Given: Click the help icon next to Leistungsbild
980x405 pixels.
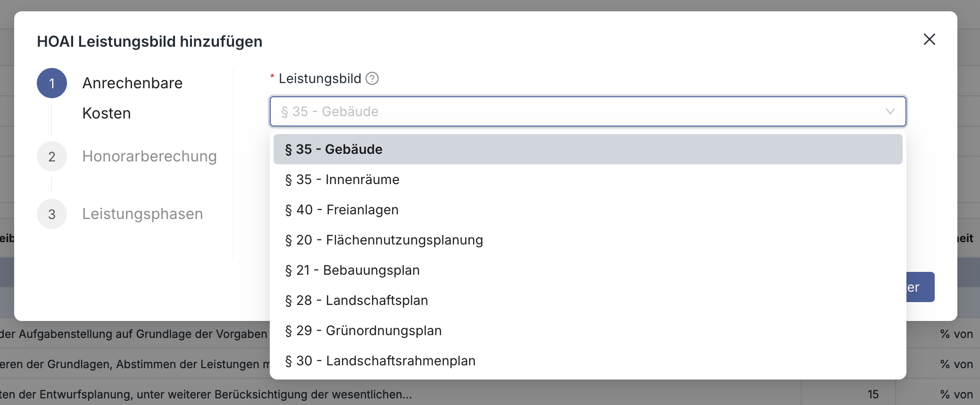Looking at the screenshot, I should [x=372, y=78].
